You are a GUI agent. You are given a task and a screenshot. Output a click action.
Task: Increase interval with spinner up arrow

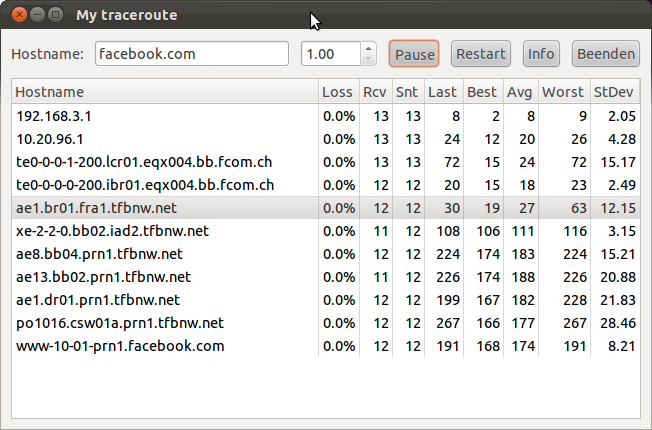(x=369, y=49)
